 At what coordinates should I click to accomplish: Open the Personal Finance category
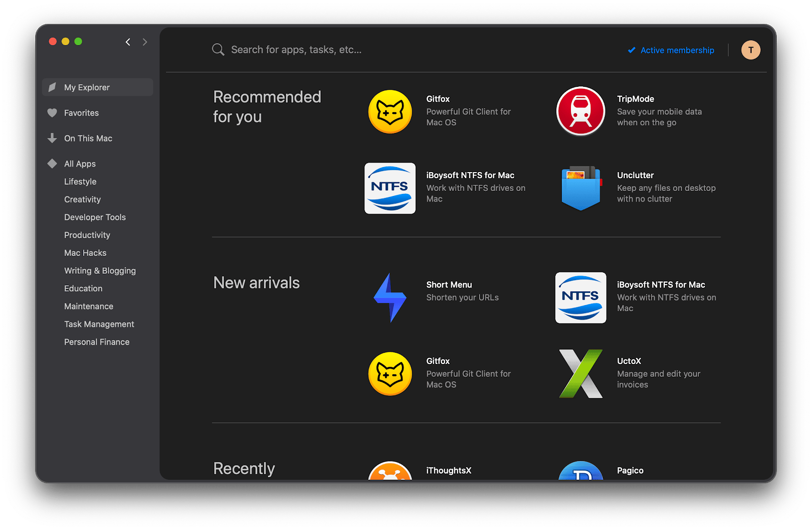(x=96, y=342)
